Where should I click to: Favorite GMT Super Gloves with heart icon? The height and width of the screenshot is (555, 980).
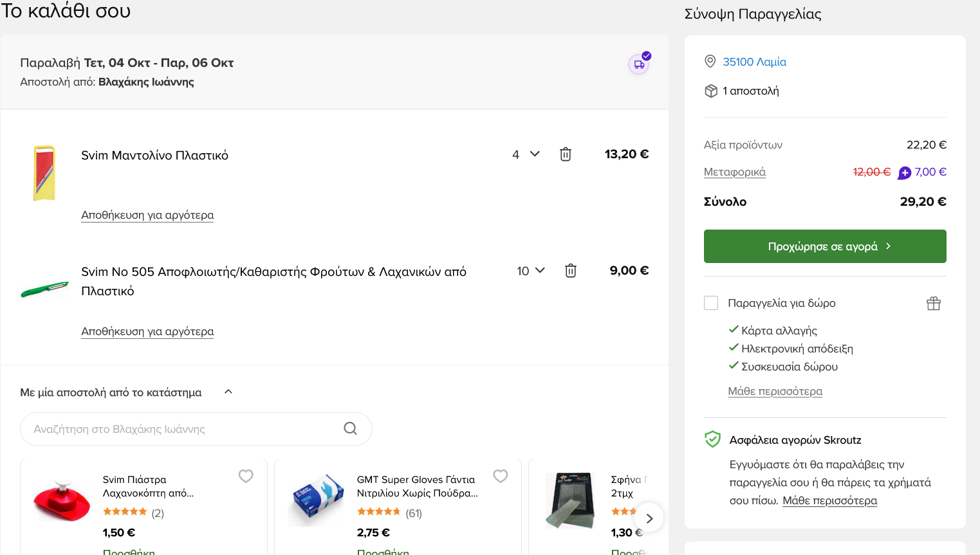tap(501, 476)
